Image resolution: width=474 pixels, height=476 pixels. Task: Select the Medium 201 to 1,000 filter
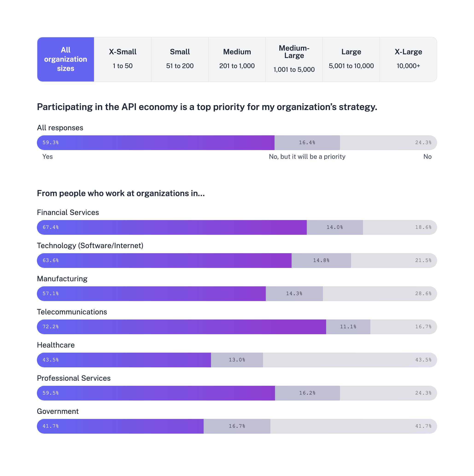point(237,59)
